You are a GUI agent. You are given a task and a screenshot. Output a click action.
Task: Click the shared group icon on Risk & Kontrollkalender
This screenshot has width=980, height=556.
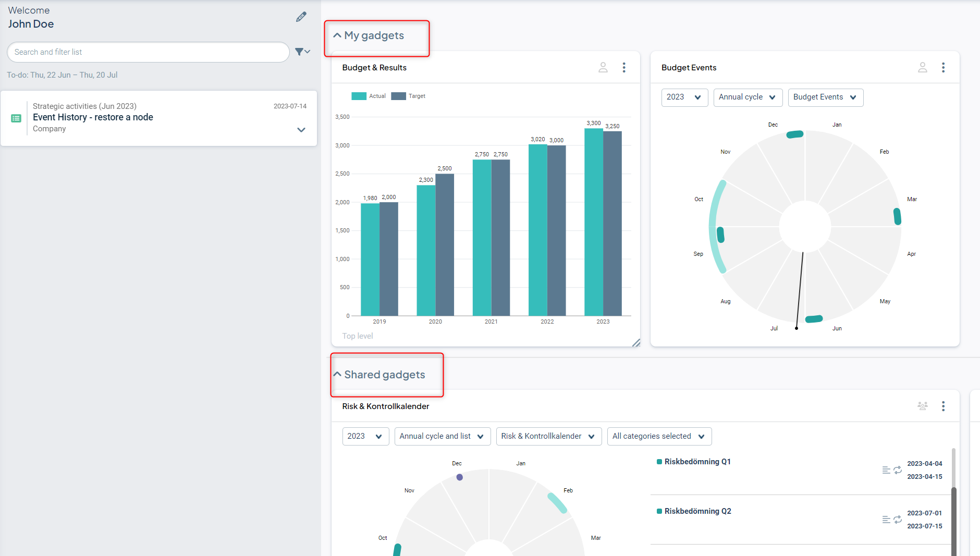point(923,406)
